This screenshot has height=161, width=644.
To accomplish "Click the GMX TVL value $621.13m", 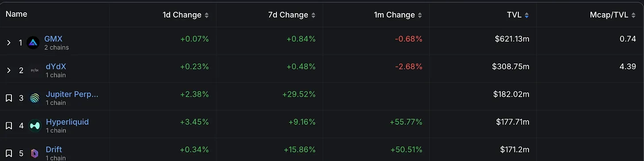I will pos(512,39).
